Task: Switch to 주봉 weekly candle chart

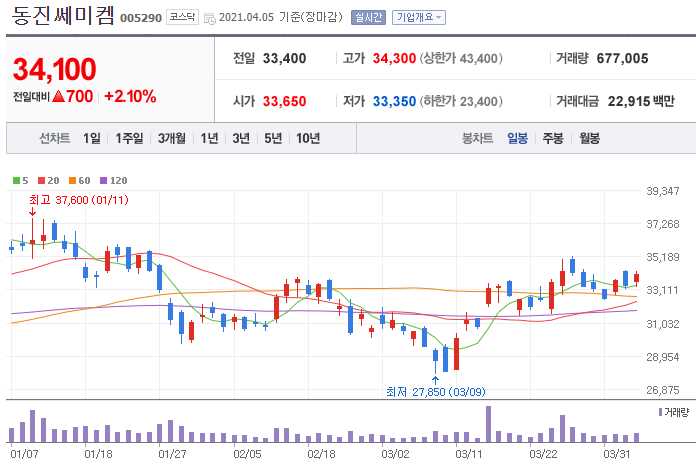Action: pos(553,138)
